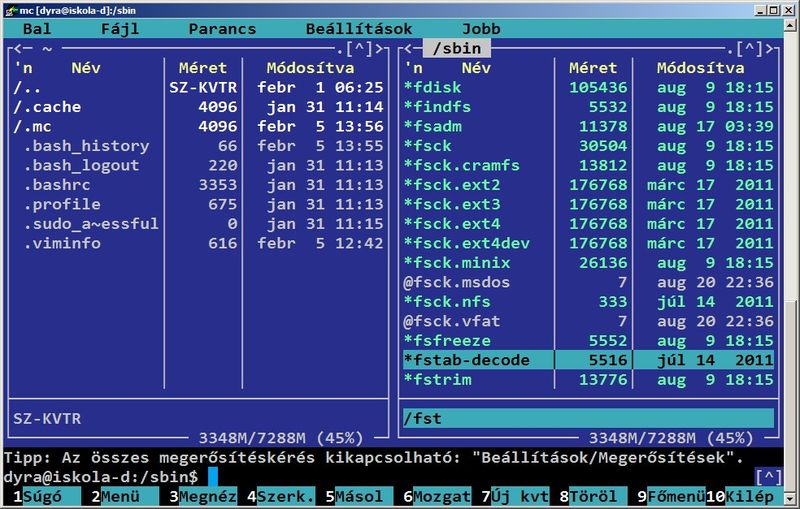Screen dimensions: 800x509
Task: Sort right panel by Név column
Action: (476, 68)
